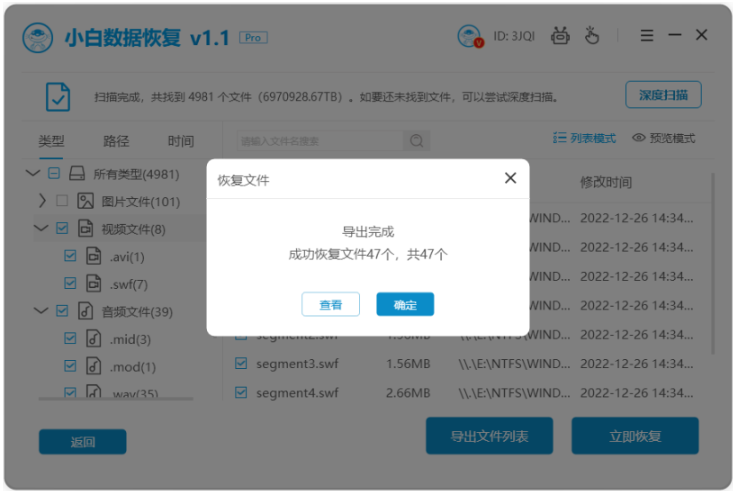This screenshot has width=733, height=494.
Task: Click 查看 to view recovered files
Action: pos(330,304)
